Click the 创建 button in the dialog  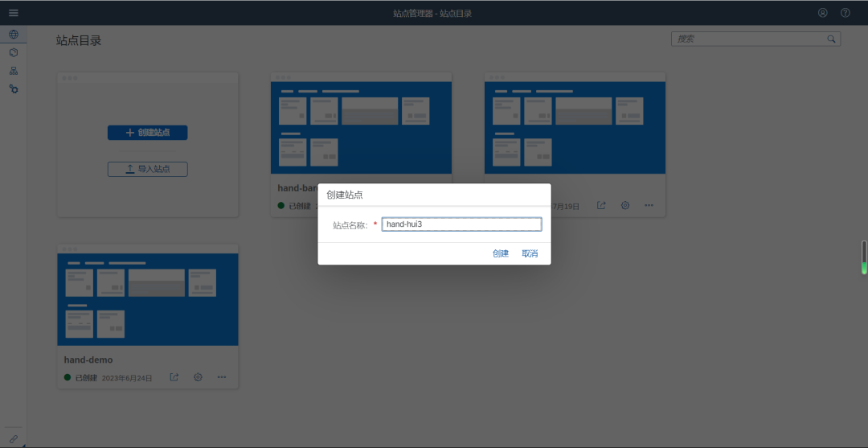point(501,253)
